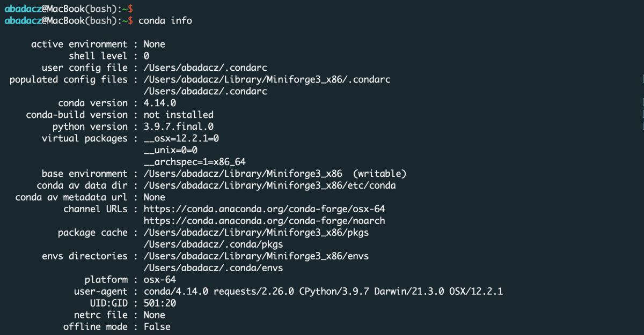644x335 pixels.
Task: Click the user config file path /Users/abadacz/.condarc
Action: tap(205, 68)
